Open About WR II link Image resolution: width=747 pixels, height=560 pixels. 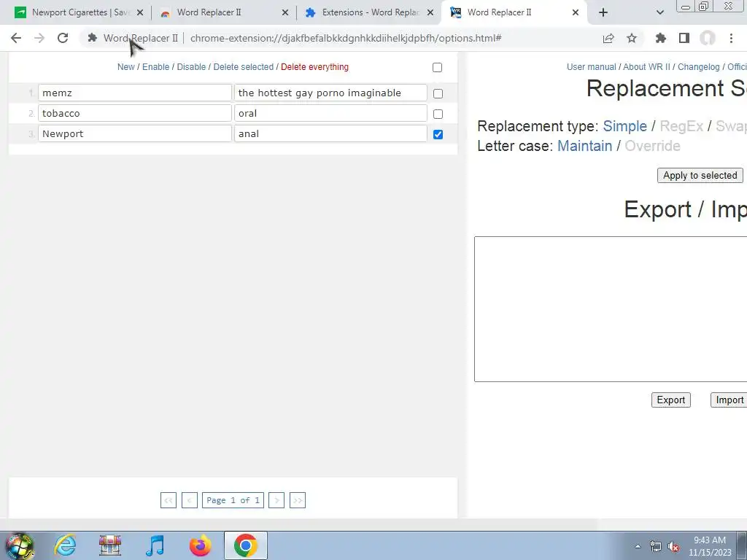click(x=646, y=67)
